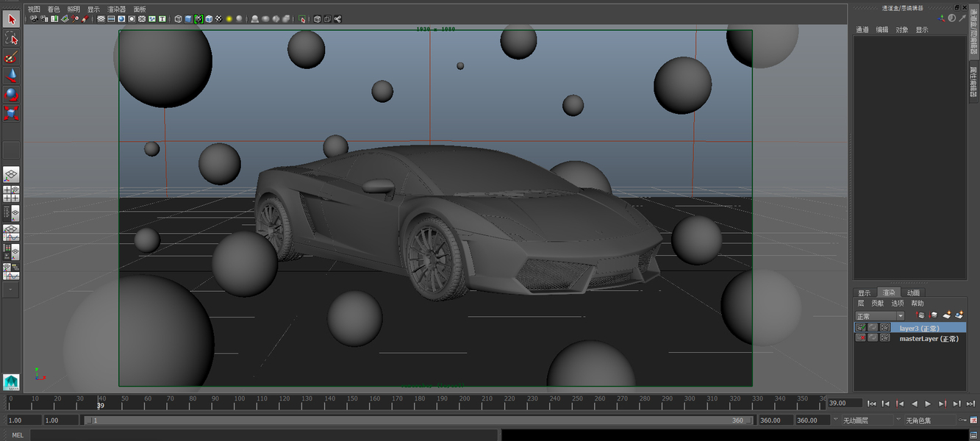Viewport: 980px width, 441px height.
Task: Select the layer3 render layer row
Action: click(910, 327)
